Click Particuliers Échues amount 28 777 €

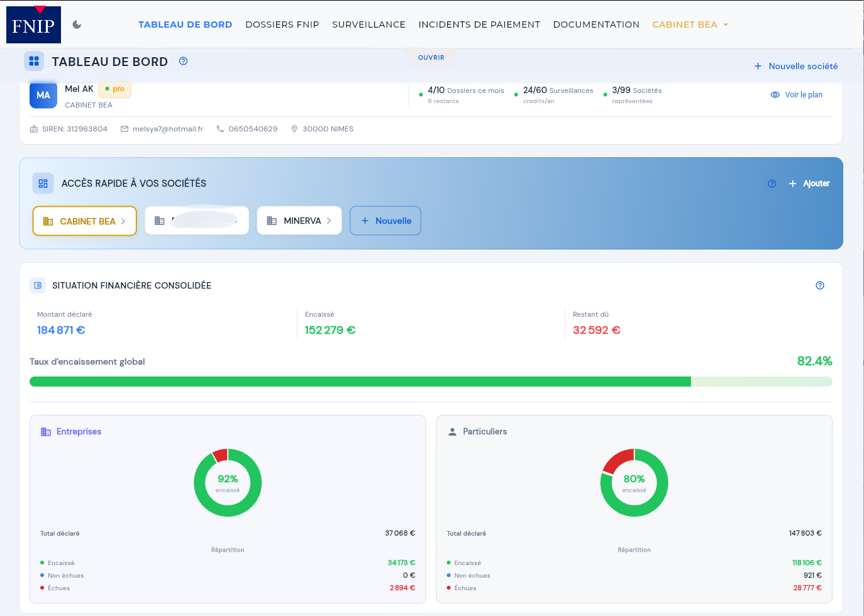(x=807, y=588)
